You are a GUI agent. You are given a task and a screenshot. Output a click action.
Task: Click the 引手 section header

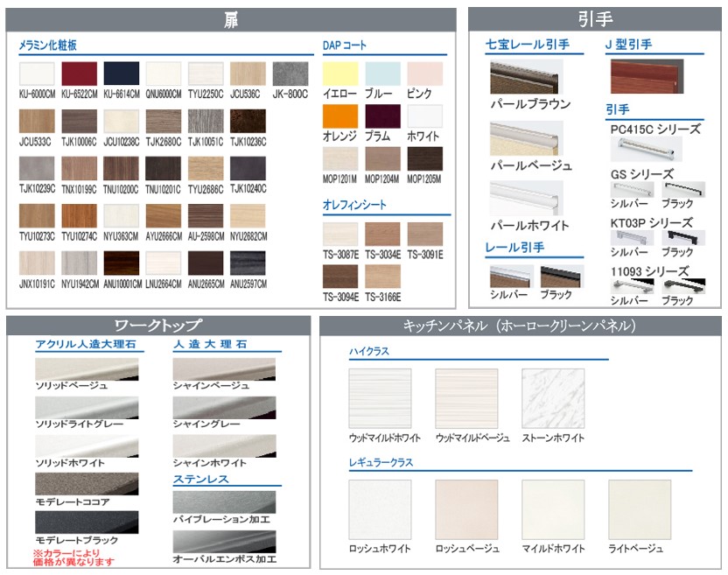[595, 18]
